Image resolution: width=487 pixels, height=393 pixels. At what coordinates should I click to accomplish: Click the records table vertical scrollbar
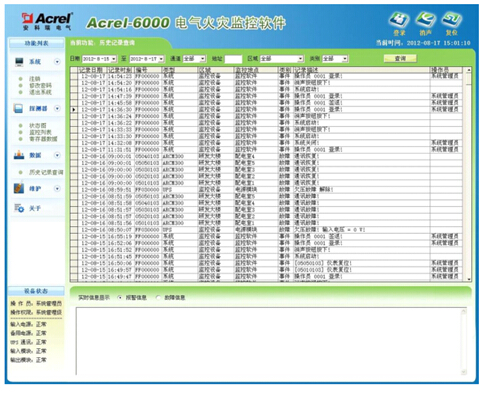[469, 174]
